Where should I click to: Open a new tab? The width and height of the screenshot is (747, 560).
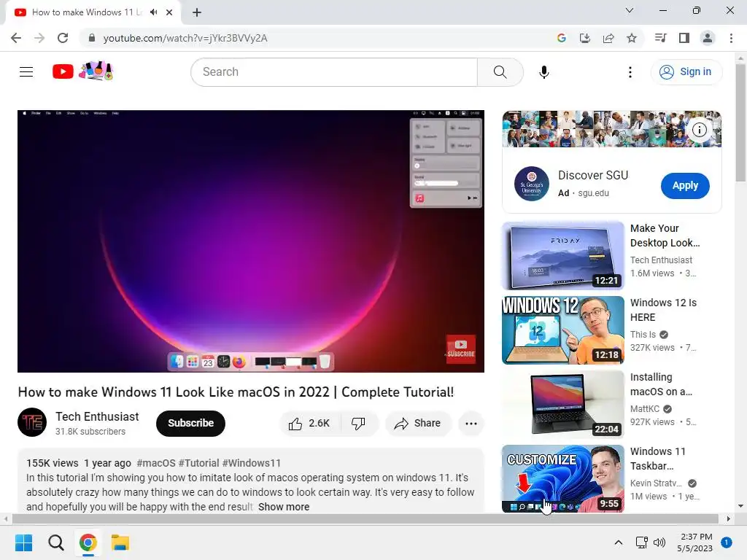click(x=197, y=12)
